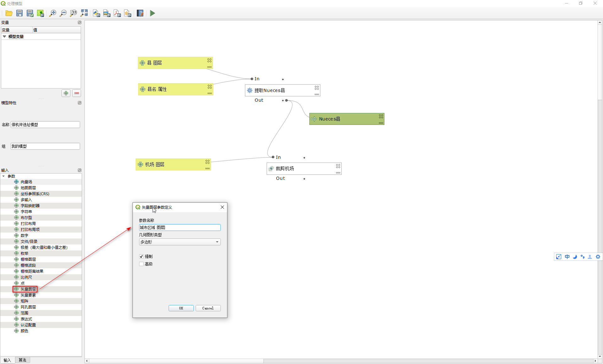Switch to the 输入 tab
This screenshot has width=603, height=364.
[7, 360]
